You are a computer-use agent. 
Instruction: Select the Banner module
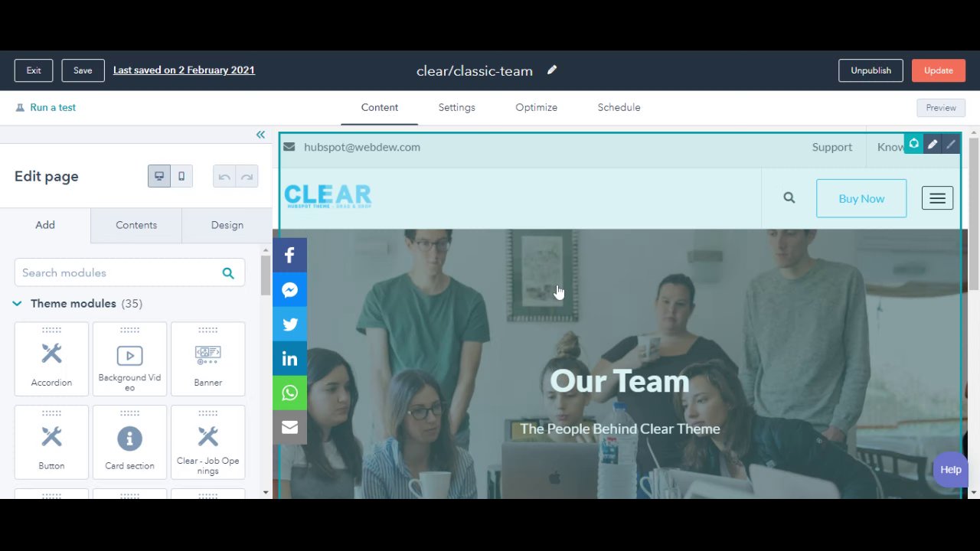coord(207,359)
